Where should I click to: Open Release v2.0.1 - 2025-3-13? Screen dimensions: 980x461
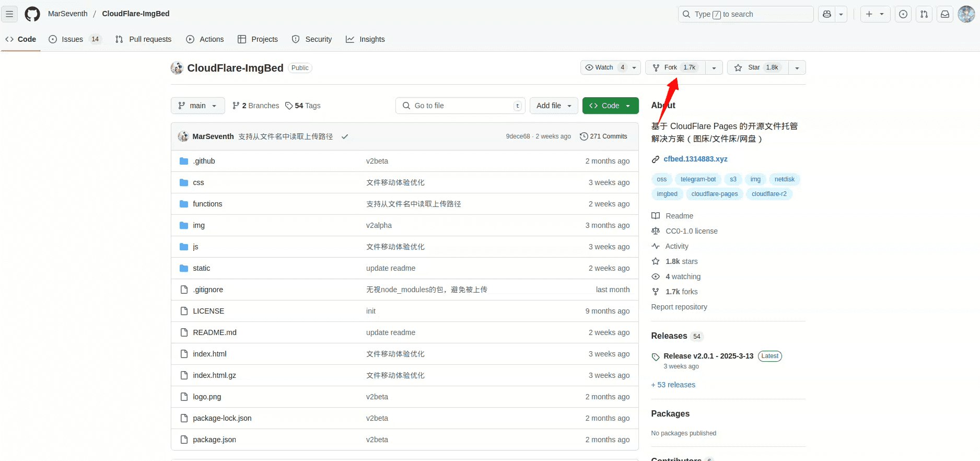pyautogui.click(x=708, y=356)
